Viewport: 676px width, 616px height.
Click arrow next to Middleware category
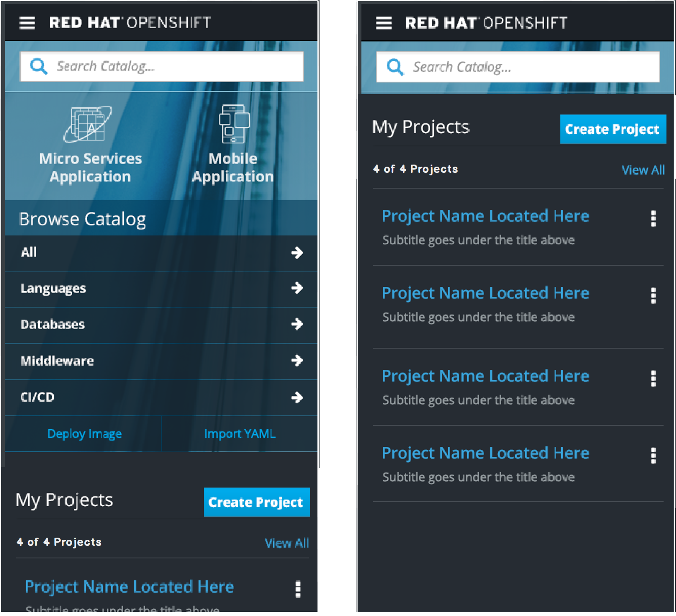click(x=297, y=360)
